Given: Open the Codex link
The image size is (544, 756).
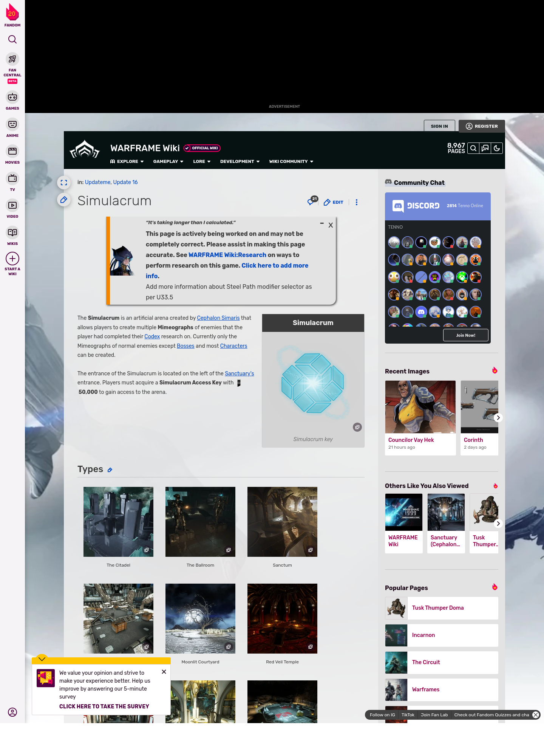Looking at the screenshot, I should click(x=152, y=336).
